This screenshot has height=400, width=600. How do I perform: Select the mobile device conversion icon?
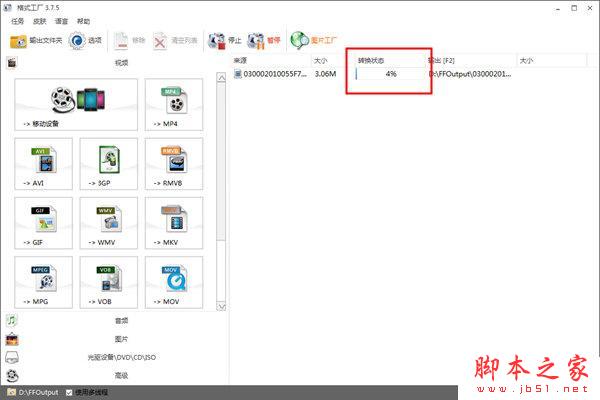click(78, 105)
